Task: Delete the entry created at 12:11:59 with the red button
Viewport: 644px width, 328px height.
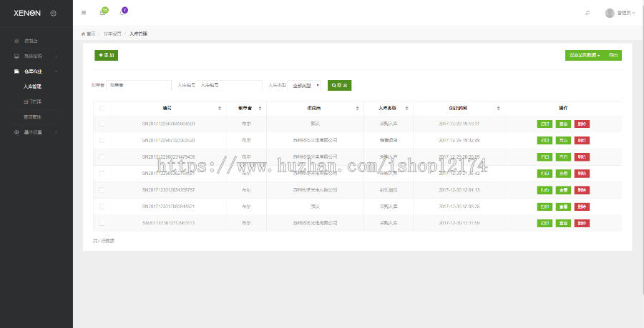Action: pos(582,224)
